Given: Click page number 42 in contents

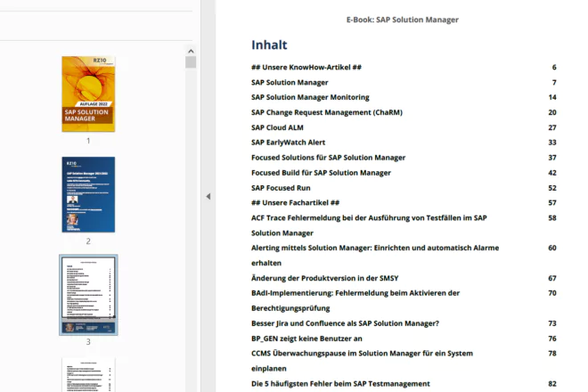Looking at the screenshot, I should pyautogui.click(x=552, y=173).
